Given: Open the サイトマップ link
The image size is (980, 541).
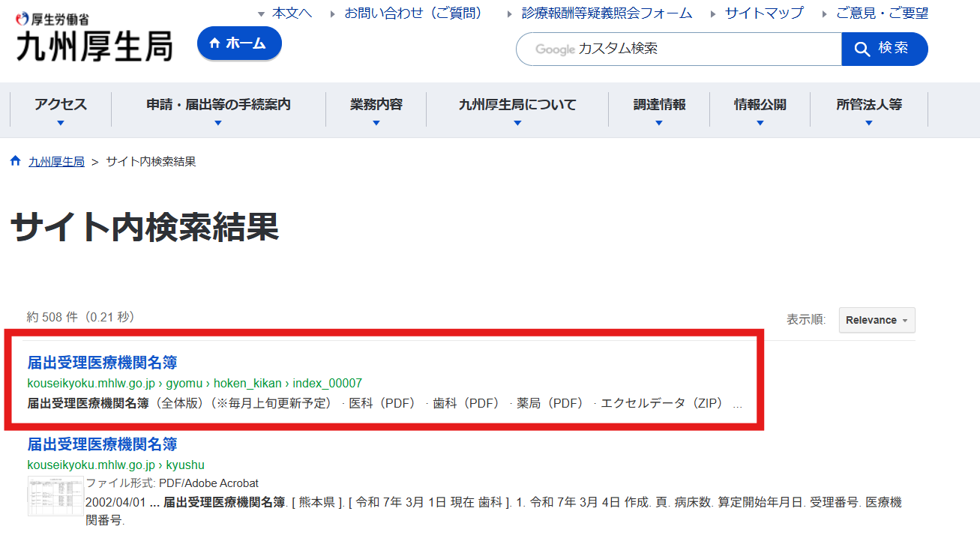Looking at the screenshot, I should [x=763, y=13].
